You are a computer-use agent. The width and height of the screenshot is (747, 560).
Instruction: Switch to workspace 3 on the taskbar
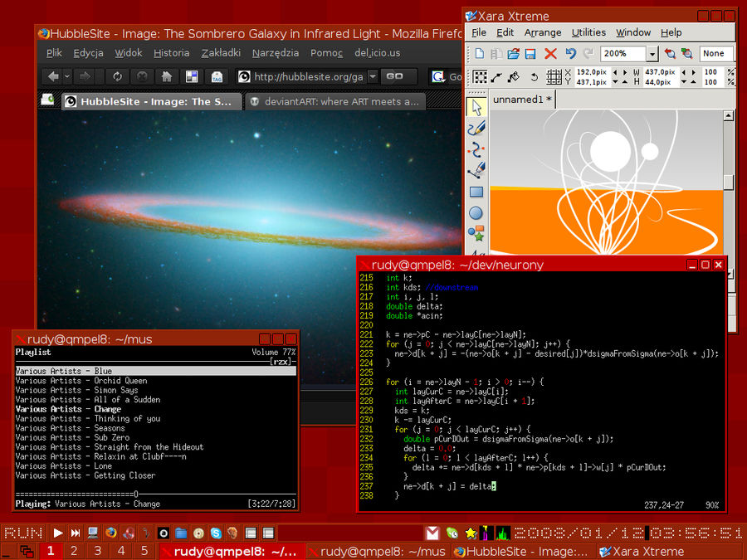tap(100, 550)
